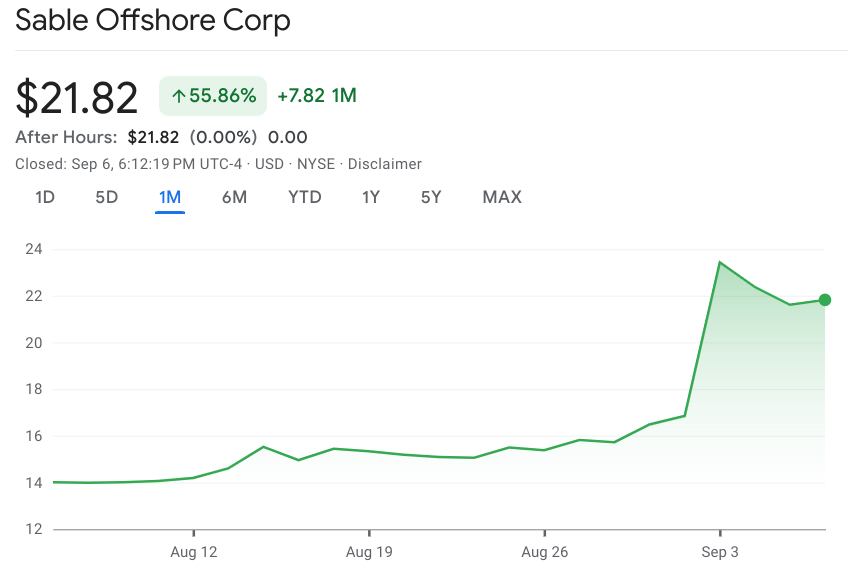
Task: Select the 1Y time range
Action: tap(371, 197)
